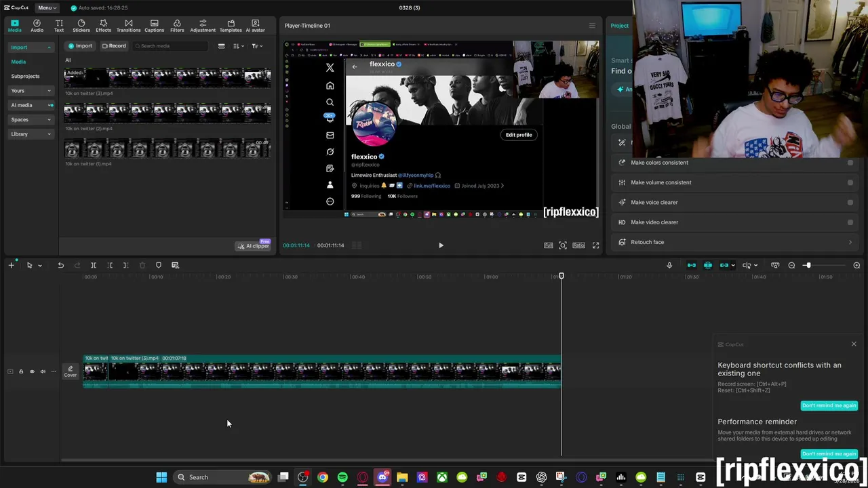Screen dimensions: 868x488
Task: Enable Make volume consistent
Action: pos(850,182)
